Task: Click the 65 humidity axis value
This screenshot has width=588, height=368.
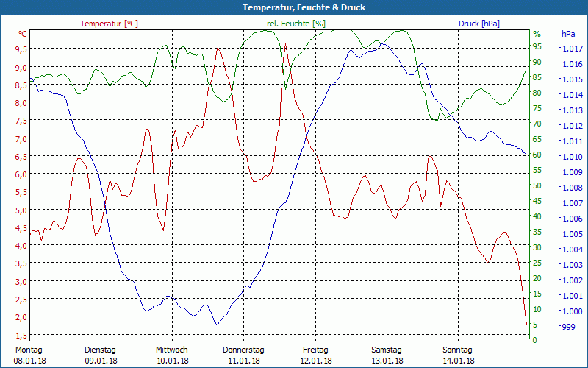Action: [537, 139]
